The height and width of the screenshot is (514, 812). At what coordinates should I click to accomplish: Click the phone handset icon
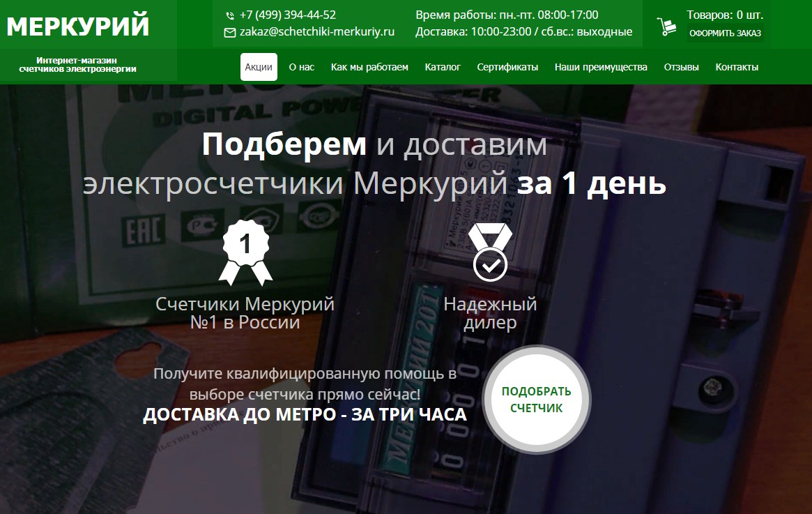click(230, 15)
